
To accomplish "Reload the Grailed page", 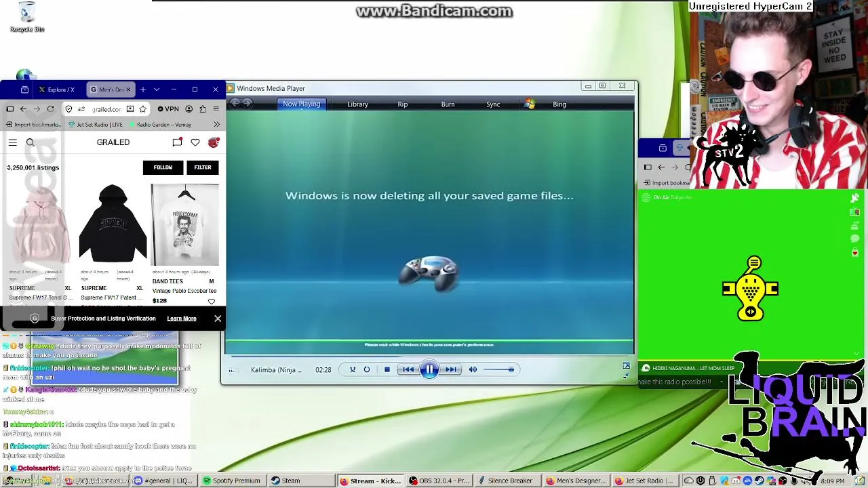I will click(x=50, y=109).
